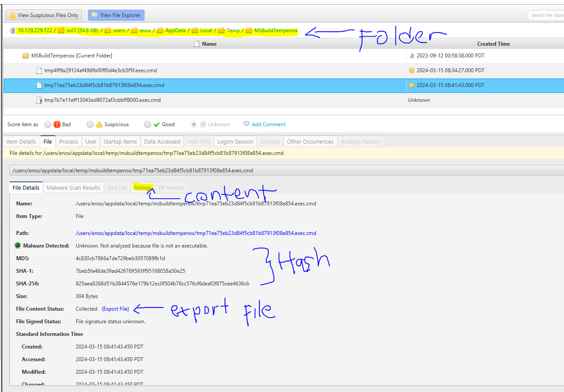Image resolution: width=564 pixels, height=392 pixels.
Task: Select the Good score radio button
Action: (148, 124)
